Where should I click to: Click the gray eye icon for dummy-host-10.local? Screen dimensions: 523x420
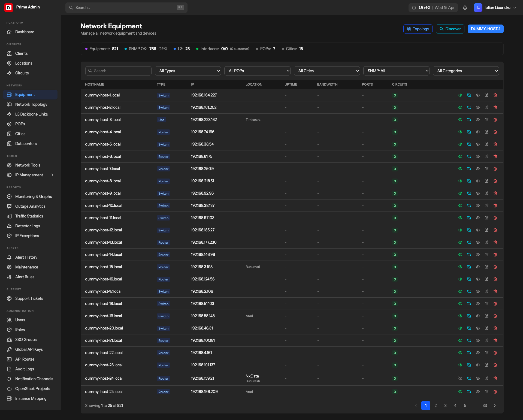coord(478,206)
